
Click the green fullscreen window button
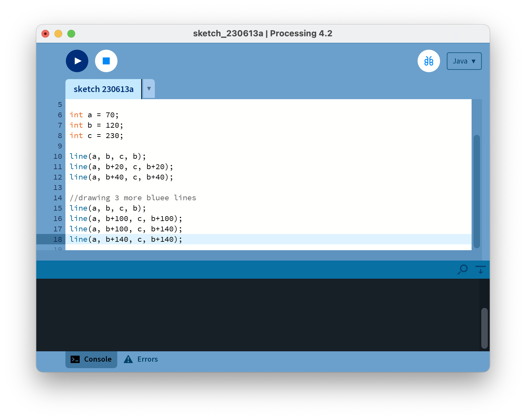71,34
